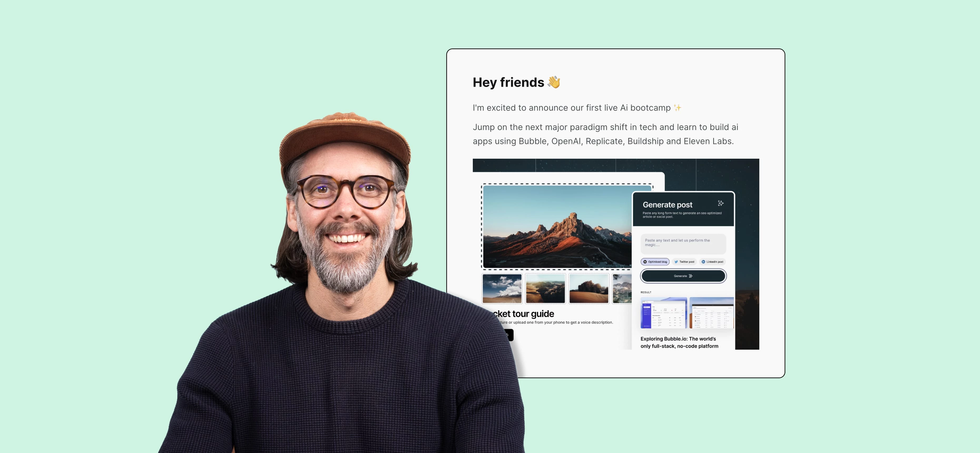Screen dimensions: 980x453
Task: Click the Twitter bird icon
Action: 676,262
